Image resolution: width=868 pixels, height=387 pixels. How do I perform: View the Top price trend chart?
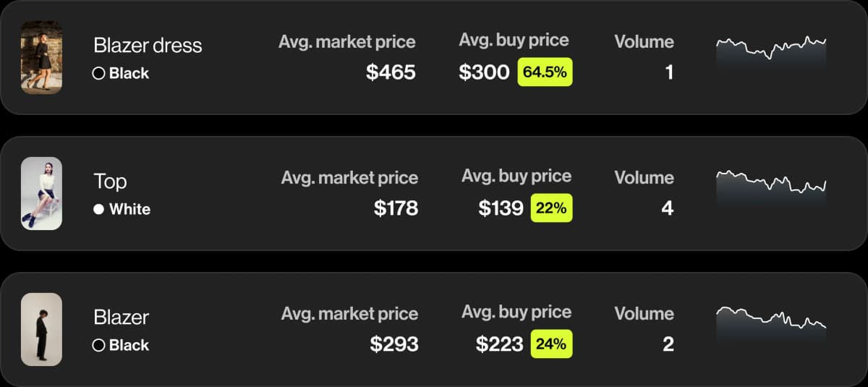pyautogui.click(x=771, y=188)
